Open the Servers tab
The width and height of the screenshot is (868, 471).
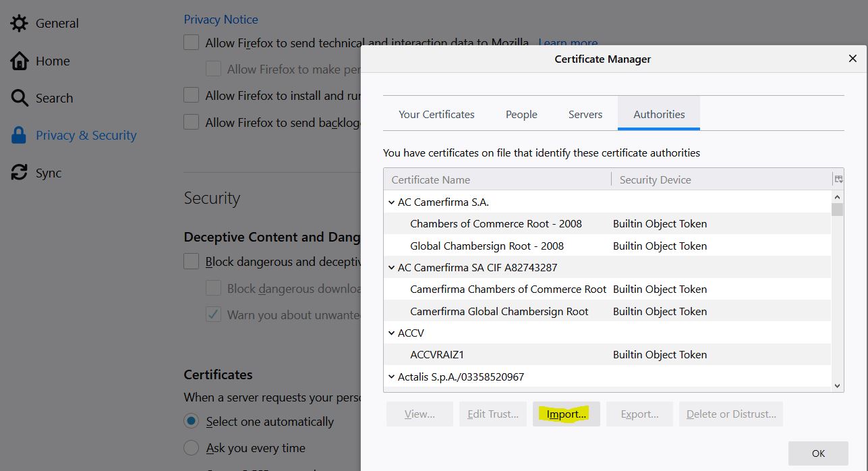click(x=585, y=114)
